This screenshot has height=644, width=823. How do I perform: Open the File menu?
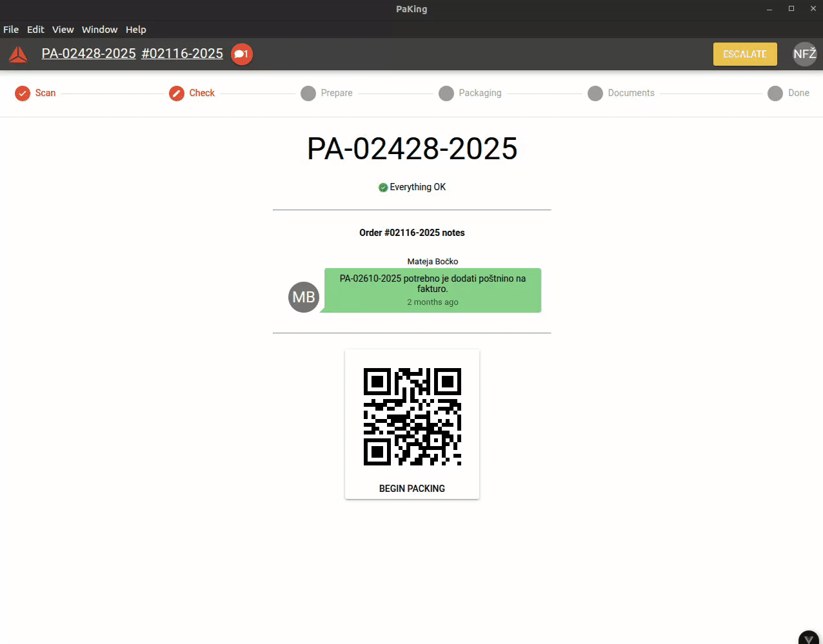[x=11, y=30]
